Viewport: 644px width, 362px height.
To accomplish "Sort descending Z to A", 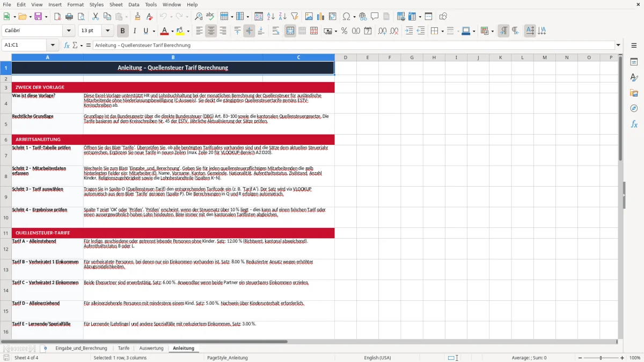I will [x=283, y=17].
